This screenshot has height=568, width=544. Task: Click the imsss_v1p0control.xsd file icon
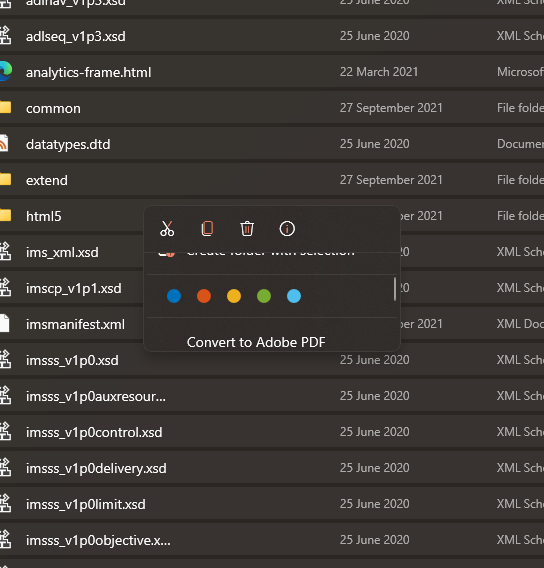point(5,431)
